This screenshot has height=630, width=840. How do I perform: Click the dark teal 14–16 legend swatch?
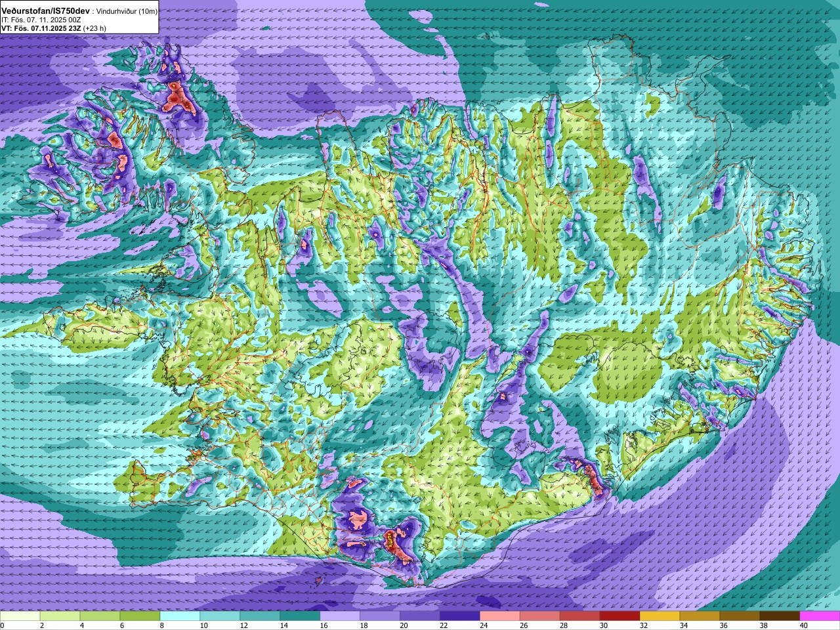point(300,617)
